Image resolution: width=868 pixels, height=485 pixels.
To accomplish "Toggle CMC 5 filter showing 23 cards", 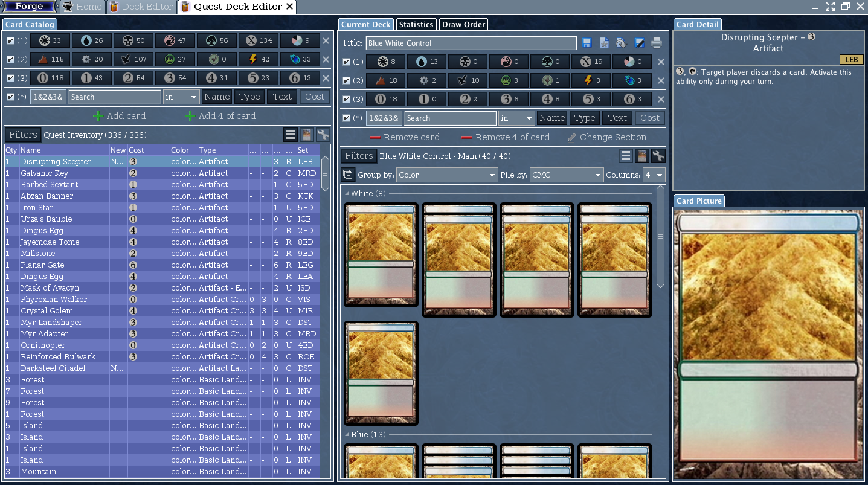I will [x=258, y=79].
